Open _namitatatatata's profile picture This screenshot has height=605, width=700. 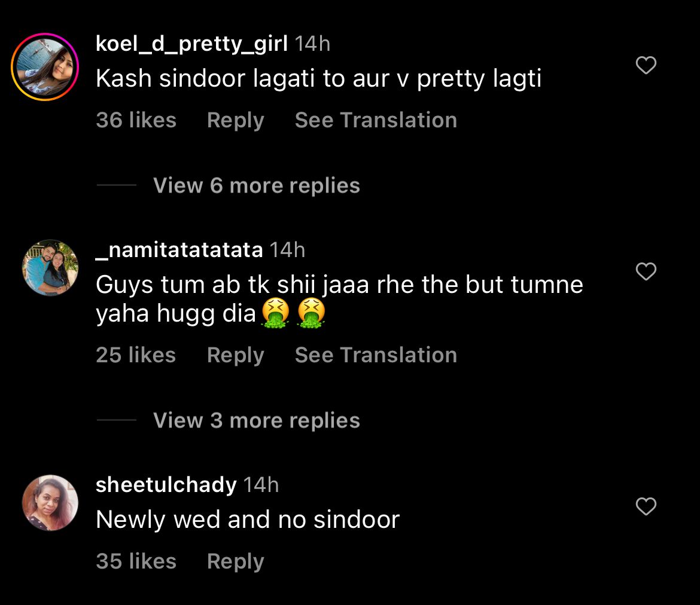(50, 268)
